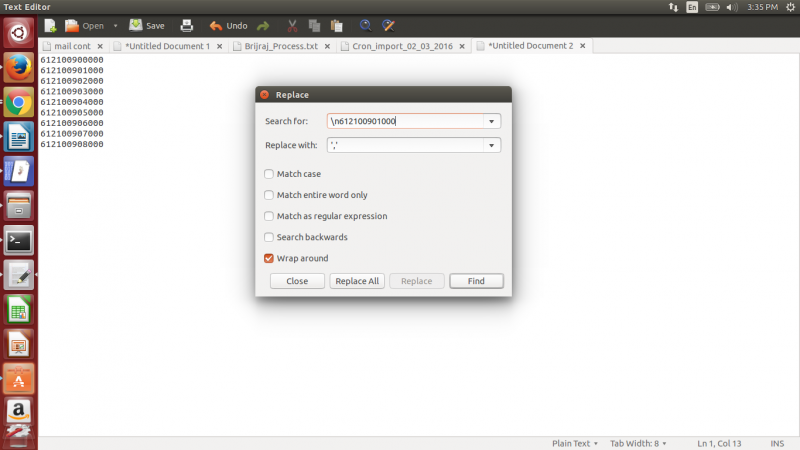
Task: Click into the Search for field
Action: click(405, 121)
